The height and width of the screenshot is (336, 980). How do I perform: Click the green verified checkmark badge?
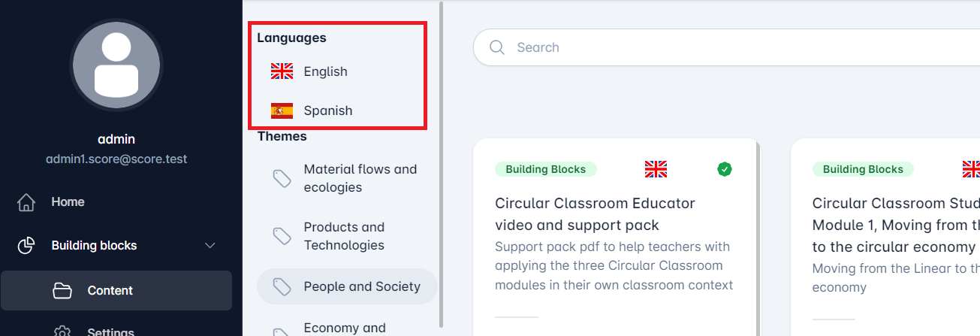click(724, 169)
